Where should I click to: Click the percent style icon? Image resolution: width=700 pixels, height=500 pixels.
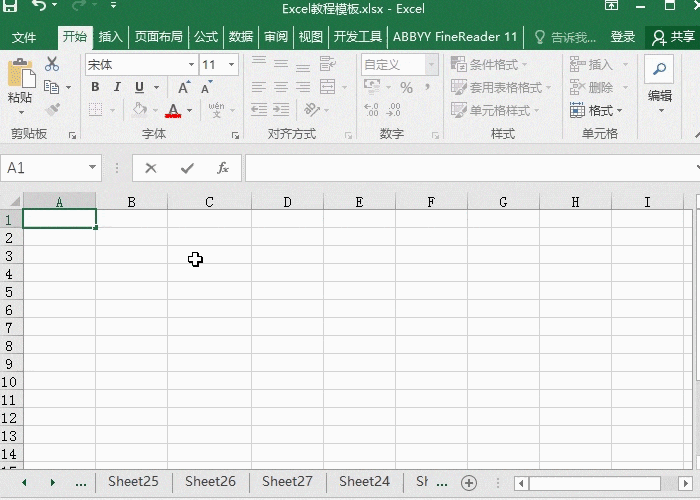[406, 87]
